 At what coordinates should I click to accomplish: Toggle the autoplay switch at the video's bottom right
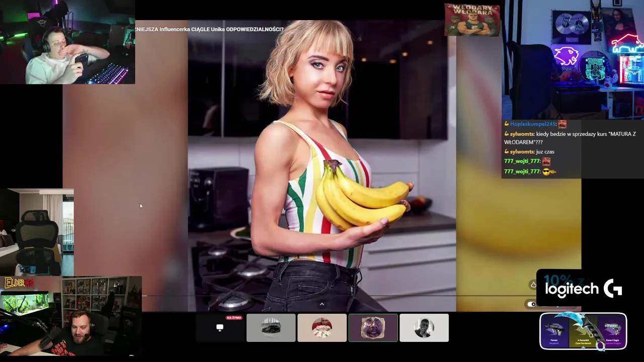pyautogui.click(x=531, y=304)
